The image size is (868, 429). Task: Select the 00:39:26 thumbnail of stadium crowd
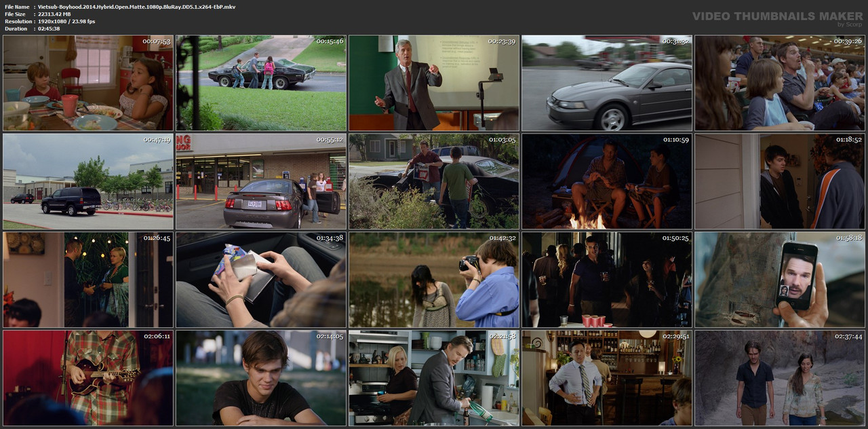coord(780,83)
